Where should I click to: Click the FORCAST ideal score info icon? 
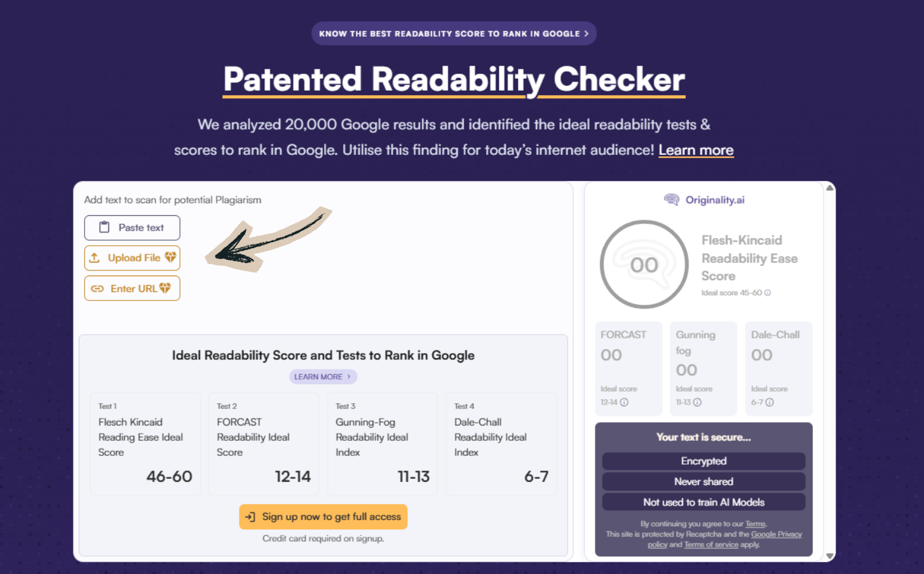625,402
